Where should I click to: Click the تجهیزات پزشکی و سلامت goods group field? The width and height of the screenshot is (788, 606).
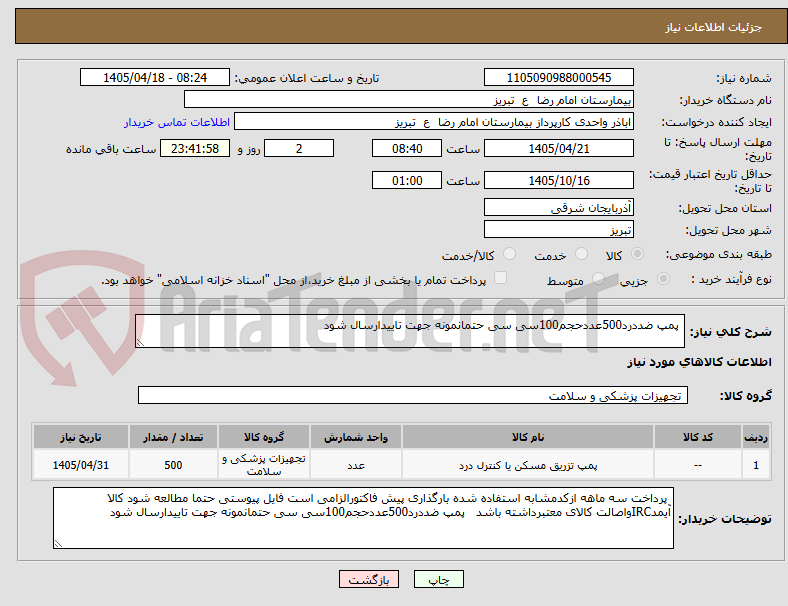(x=413, y=395)
